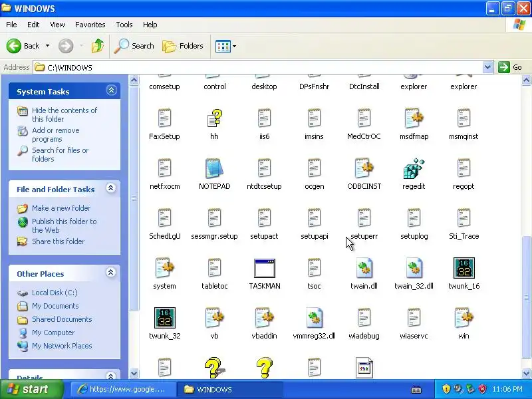The image size is (532, 399).
Task: Open the Windows start button
Action: [32, 389]
